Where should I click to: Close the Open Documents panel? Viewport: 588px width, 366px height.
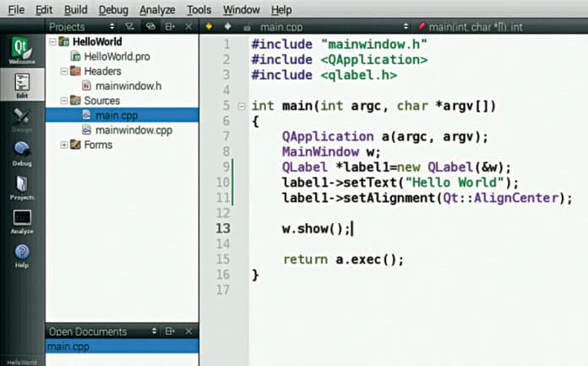point(188,331)
